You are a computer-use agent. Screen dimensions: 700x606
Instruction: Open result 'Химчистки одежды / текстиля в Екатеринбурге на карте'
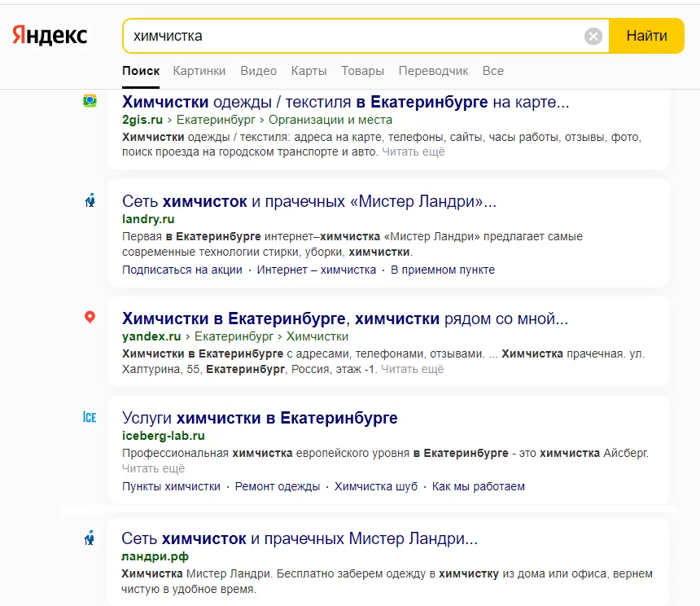click(x=346, y=102)
